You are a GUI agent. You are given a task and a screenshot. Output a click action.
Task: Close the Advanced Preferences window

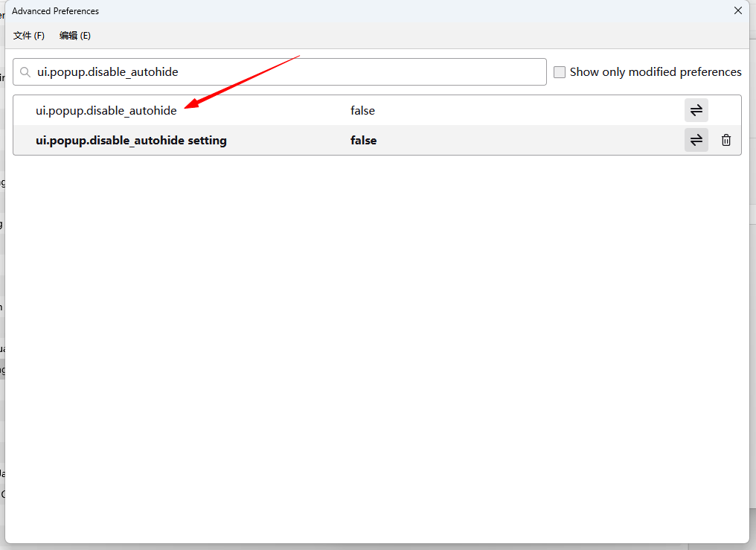(737, 10)
